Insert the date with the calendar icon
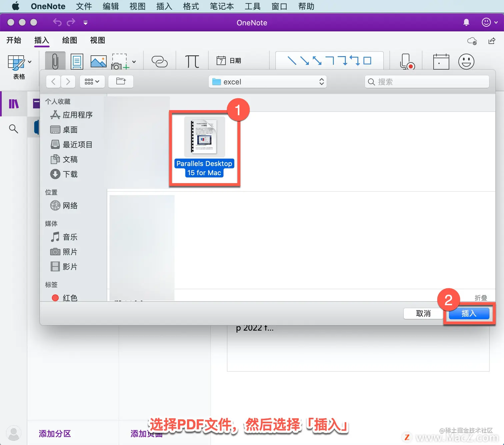Screen dimensions: 504x445 click(229, 61)
